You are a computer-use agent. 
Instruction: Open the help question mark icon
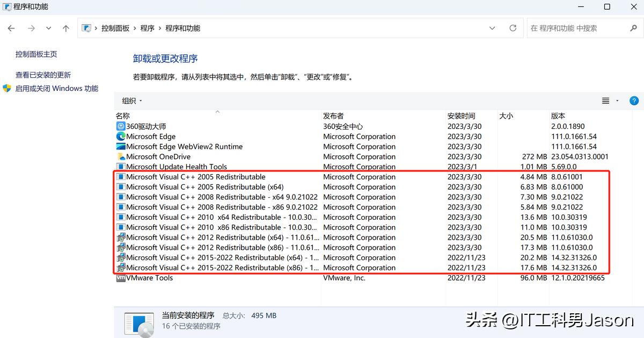click(x=634, y=100)
